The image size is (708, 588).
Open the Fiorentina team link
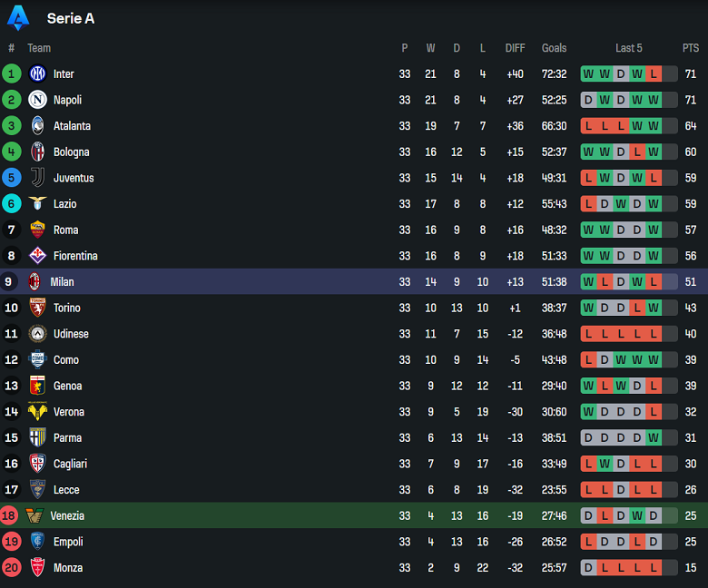74,256
